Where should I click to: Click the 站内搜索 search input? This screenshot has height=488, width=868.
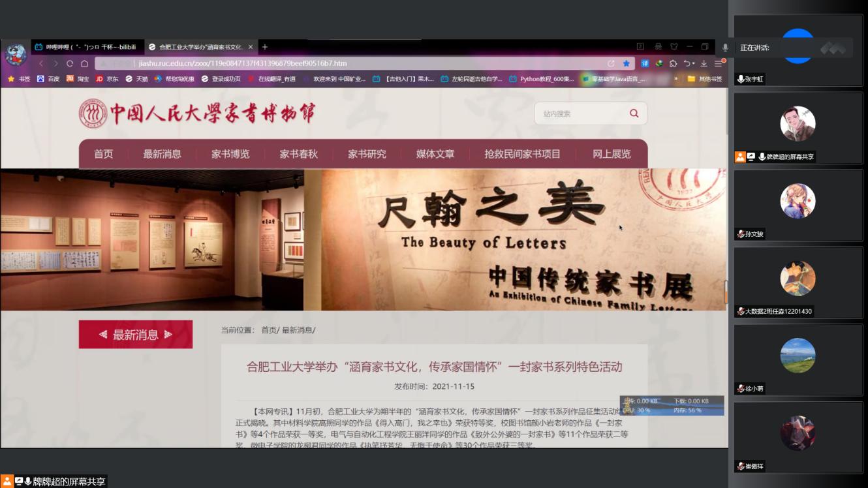pyautogui.click(x=581, y=114)
